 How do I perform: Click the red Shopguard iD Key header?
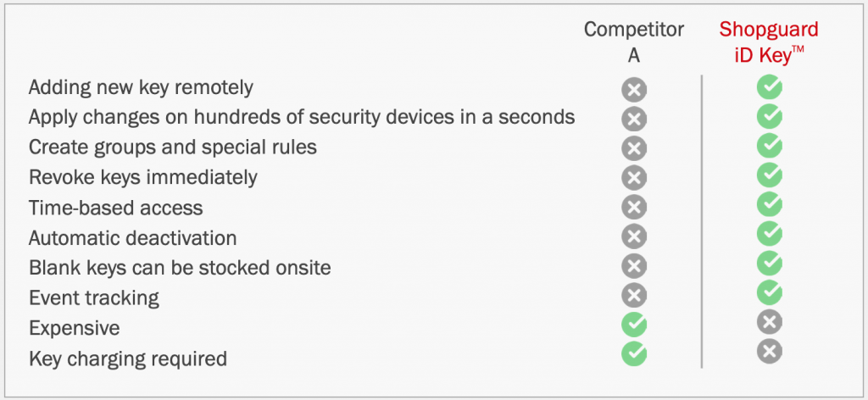(769, 41)
